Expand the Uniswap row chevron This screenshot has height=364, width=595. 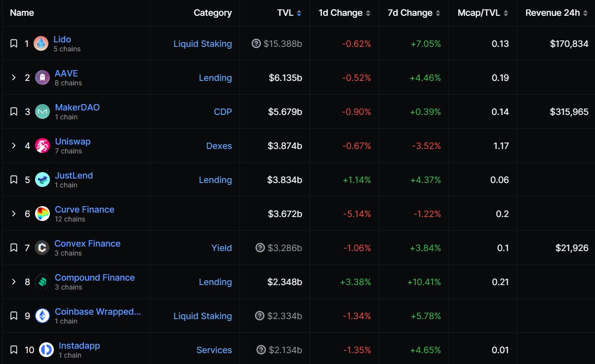(14, 146)
